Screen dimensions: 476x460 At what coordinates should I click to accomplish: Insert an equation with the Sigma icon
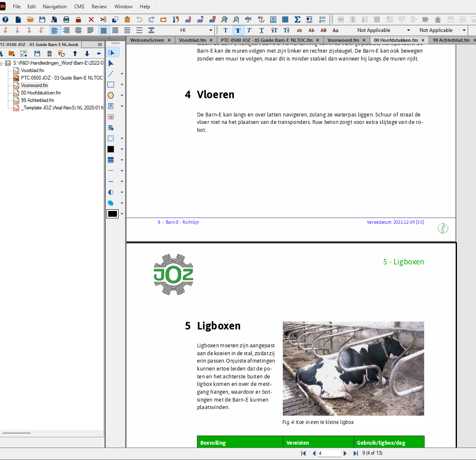297,19
